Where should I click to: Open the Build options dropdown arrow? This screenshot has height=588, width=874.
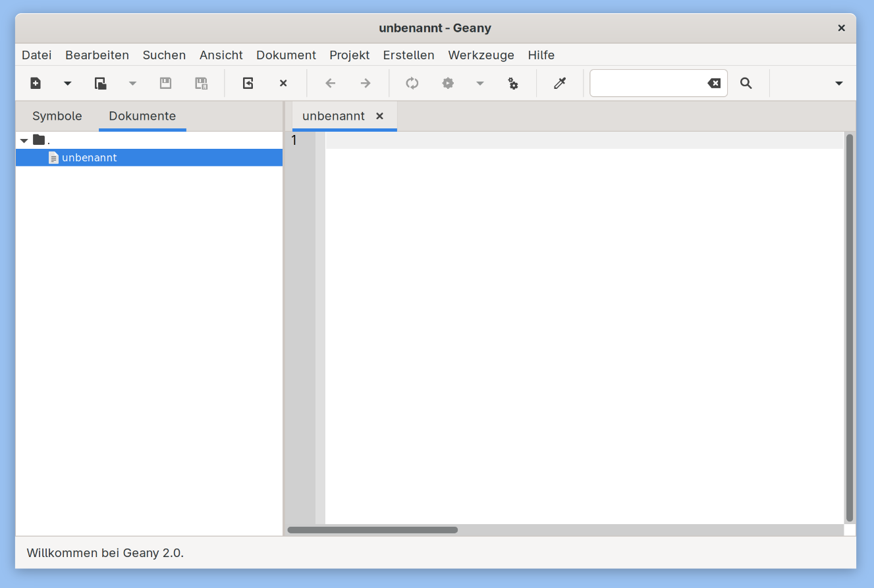(480, 83)
